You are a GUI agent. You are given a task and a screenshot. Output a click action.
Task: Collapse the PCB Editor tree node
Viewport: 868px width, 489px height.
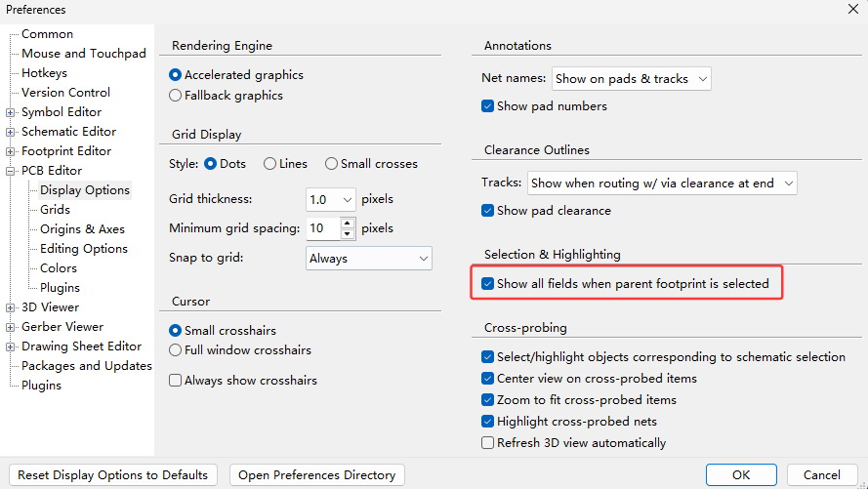click(10, 171)
